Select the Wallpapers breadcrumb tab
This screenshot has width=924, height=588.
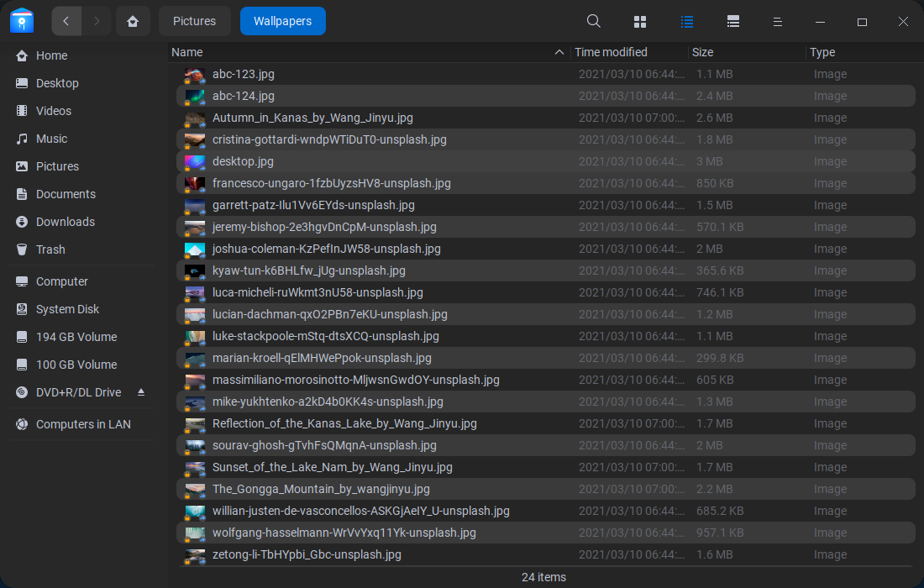(x=282, y=20)
